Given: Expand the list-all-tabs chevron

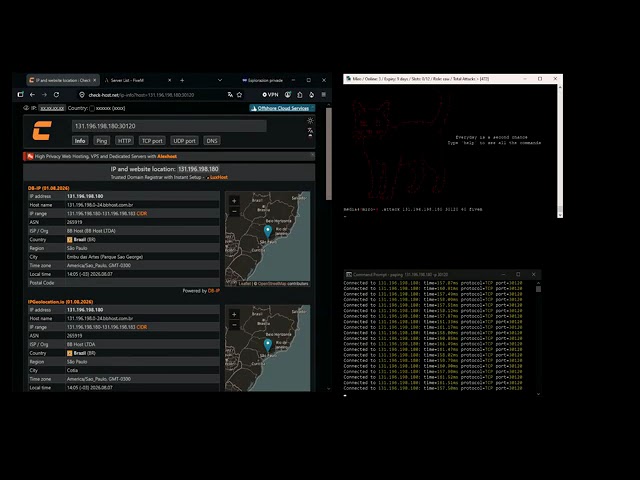Looking at the screenshot, I should pyautogui.click(x=220, y=80).
